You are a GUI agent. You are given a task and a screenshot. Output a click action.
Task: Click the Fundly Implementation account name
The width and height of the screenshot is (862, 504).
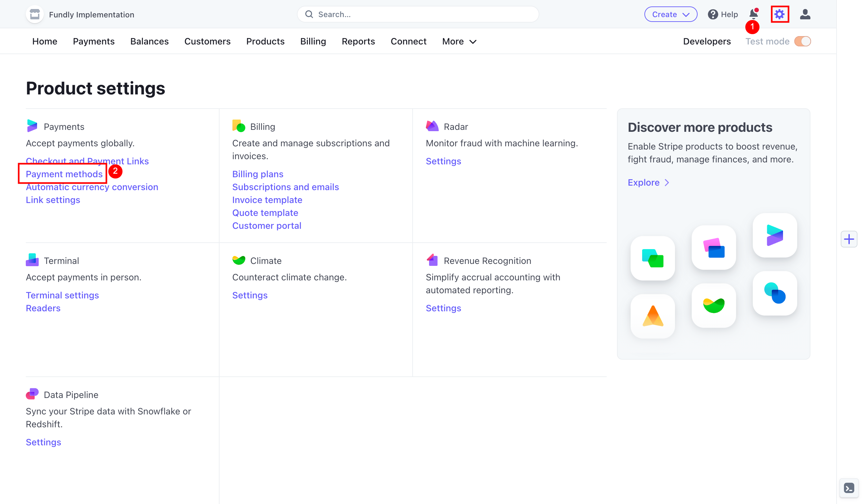pyautogui.click(x=92, y=15)
